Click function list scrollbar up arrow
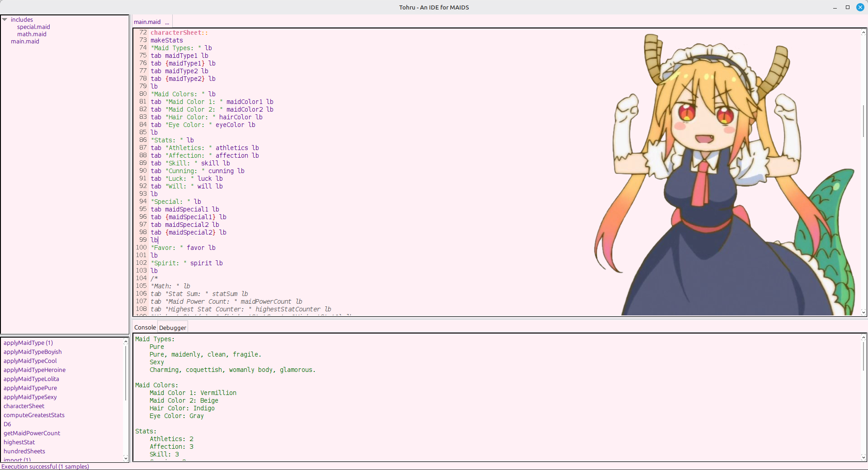 (126, 342)
